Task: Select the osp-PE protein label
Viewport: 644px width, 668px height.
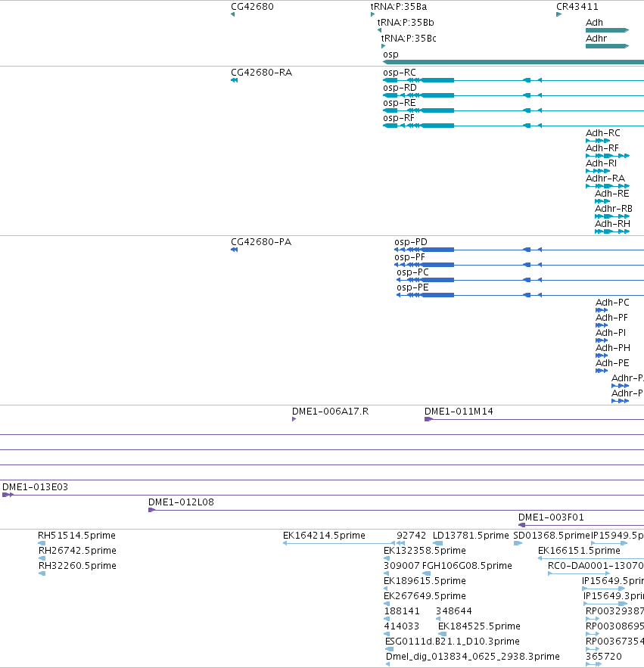Action: pyautogui.click(x=412, y=287)
